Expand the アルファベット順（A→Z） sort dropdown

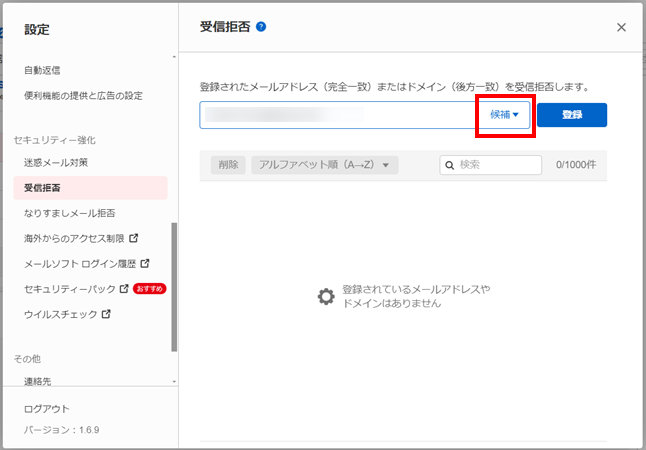point(325,165)
